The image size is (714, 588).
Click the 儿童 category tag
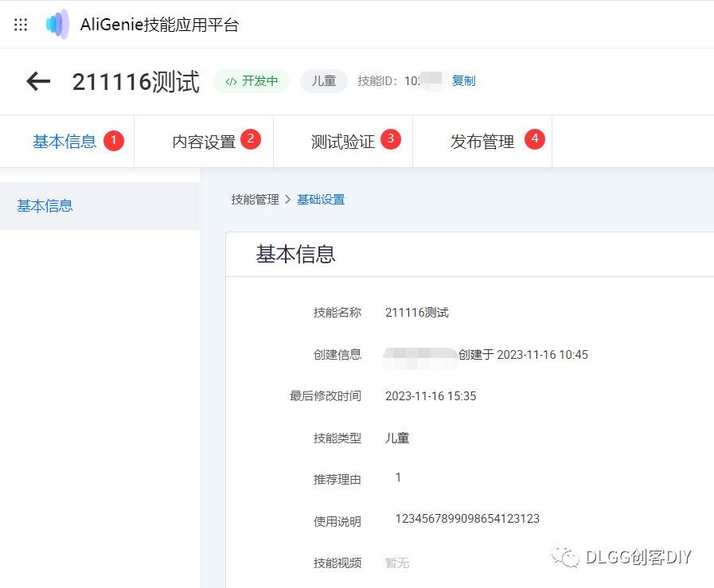point(324,81)
